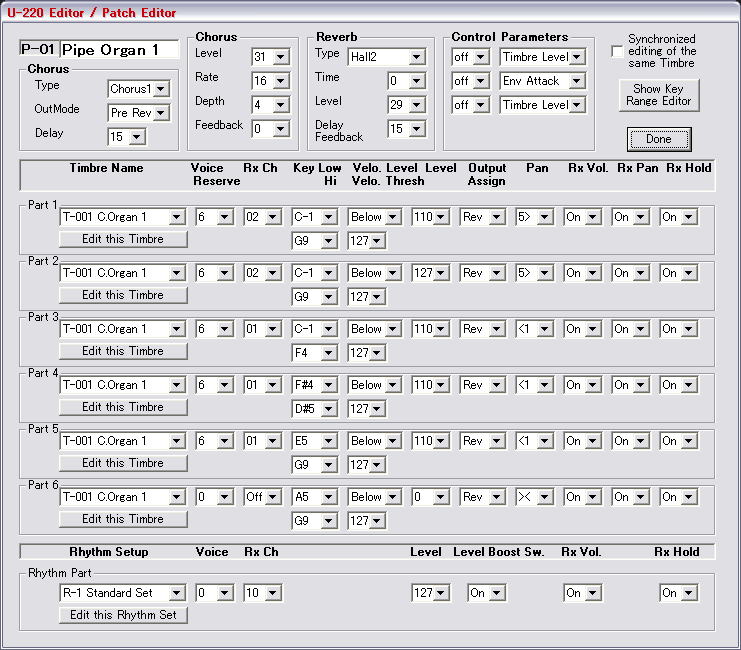741x650 pixels.
Task: Open Part 1 Output Assign Rev dropdown
Action: (483, 217)
